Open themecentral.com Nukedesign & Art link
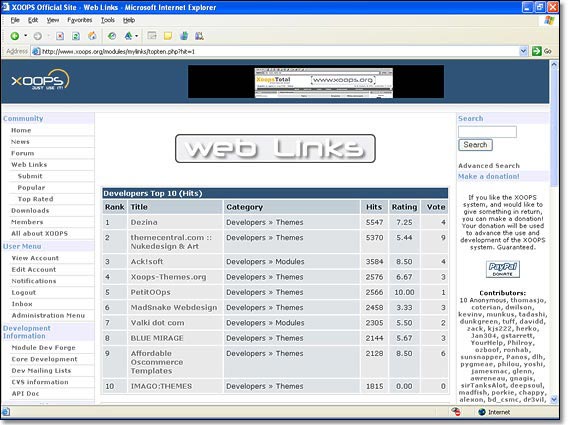Viewport: 580px width, 425px height. click(x=171, y=242)
